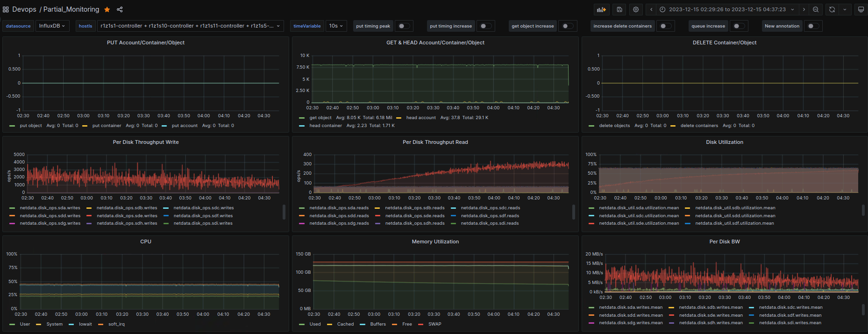Viewport: 868px width, 334px height.
Task: Toggle the get object increase switch
Action: [568, 26]
